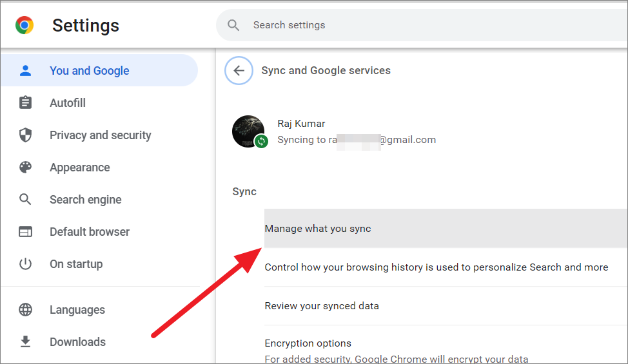The image size is (628, 364).
Task: Click the clipboard icon beside Autofill
Action: click(25, 102)
